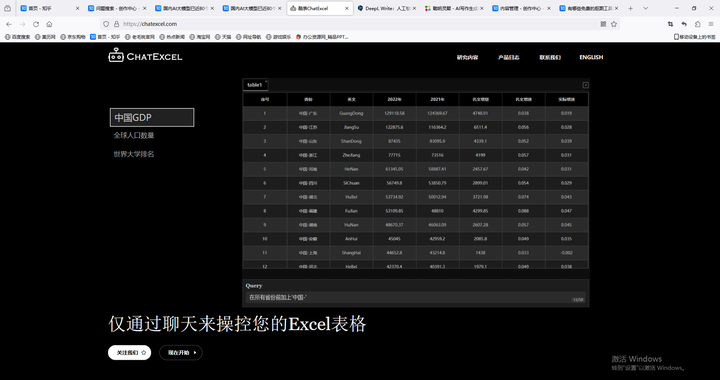Click the 关注我们 star button
The width and height of the screenshot is (720, 380).
point(129,352)
